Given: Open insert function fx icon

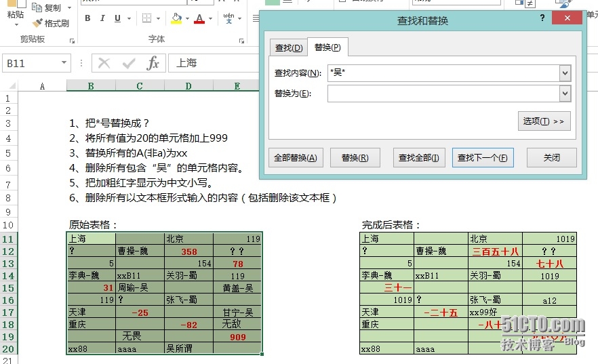Looking at the screenshot, I should point(153,63).
